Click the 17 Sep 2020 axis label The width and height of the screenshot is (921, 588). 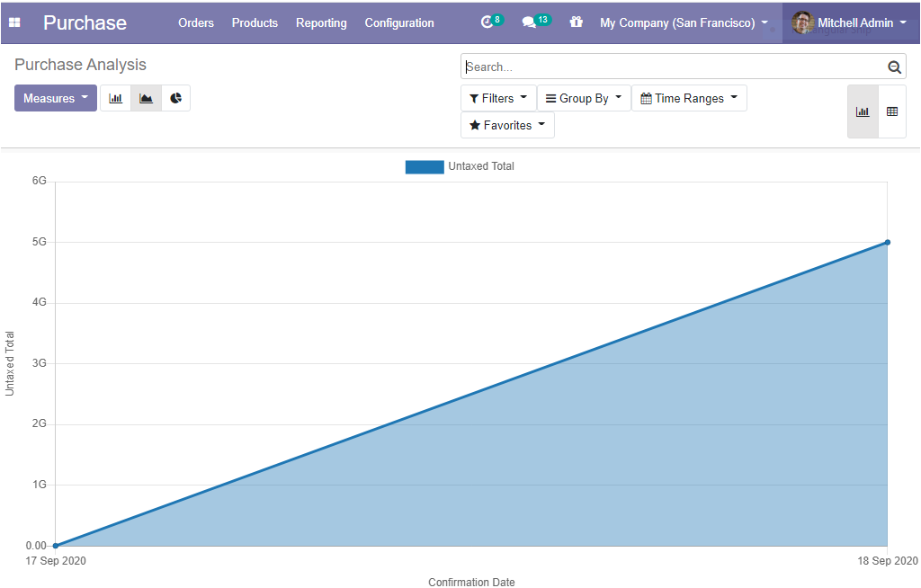56,561
